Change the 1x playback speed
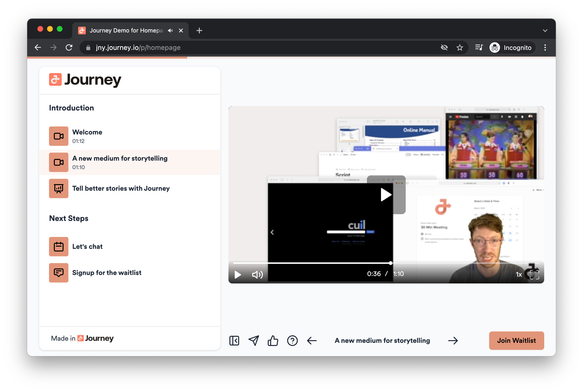The height and width of the screenshot is (392, 583). coord(519,274)
